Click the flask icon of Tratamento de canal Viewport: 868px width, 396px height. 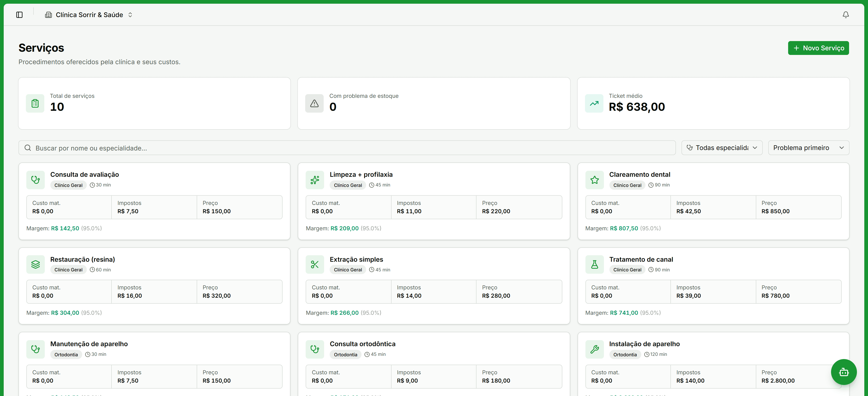594,264
